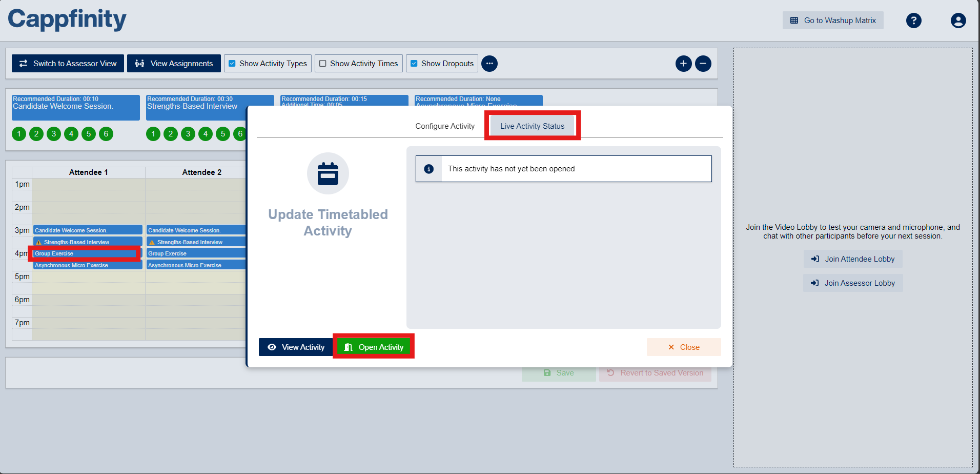The image size is (980, 474).
Task: Open Attendee 2 Strengths-Based Interview block
Action: tap(196, 242)
